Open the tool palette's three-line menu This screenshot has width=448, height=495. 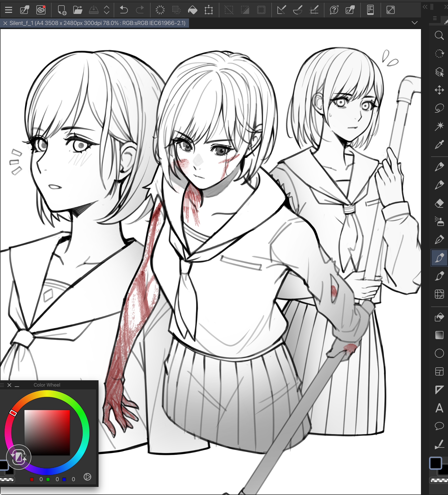pyautogui.click(x=435, y=18)
